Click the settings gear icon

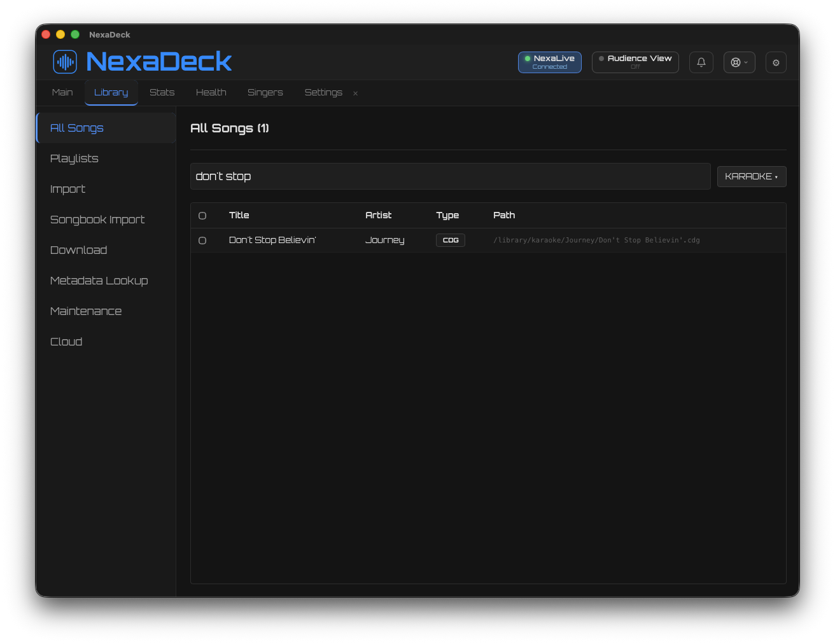tap(775, 62)
